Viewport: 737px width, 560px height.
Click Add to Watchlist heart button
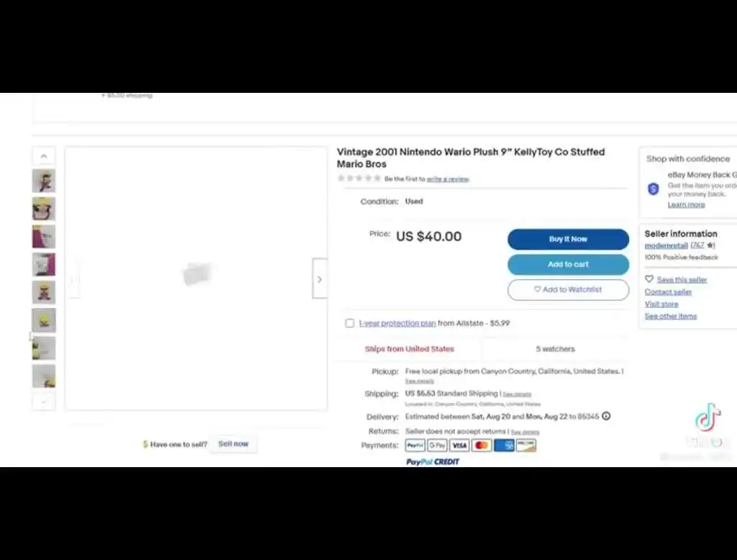(568, 289)
